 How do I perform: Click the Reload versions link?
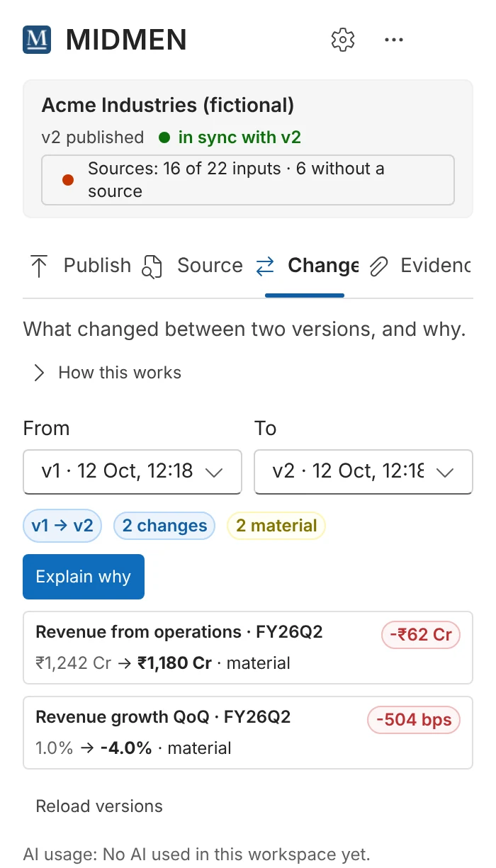tap(99, 806)
